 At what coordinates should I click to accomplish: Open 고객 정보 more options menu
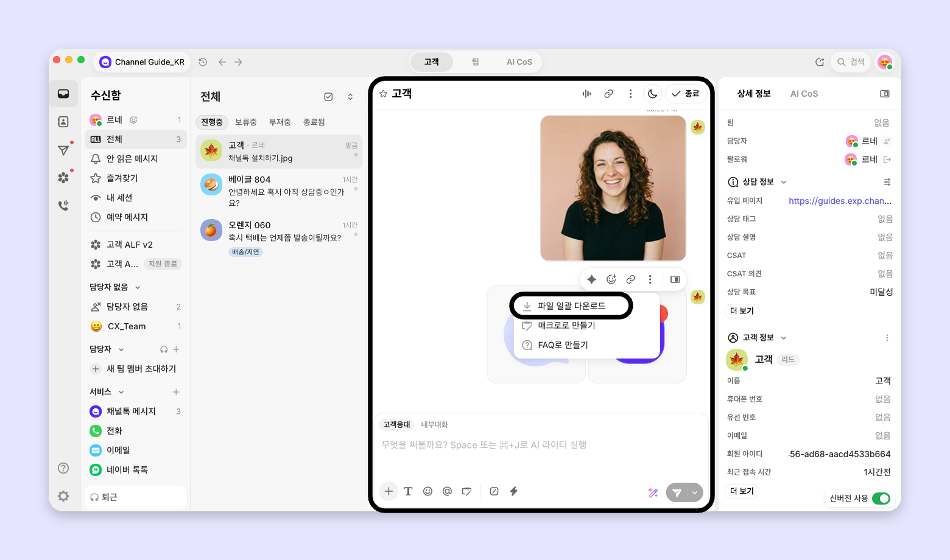point(887,338)
